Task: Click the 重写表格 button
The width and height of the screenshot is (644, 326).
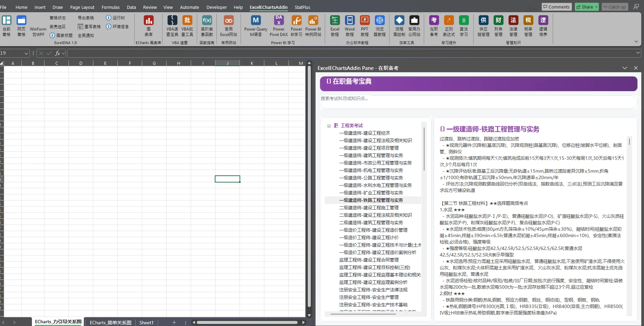Action: [89, 26]
